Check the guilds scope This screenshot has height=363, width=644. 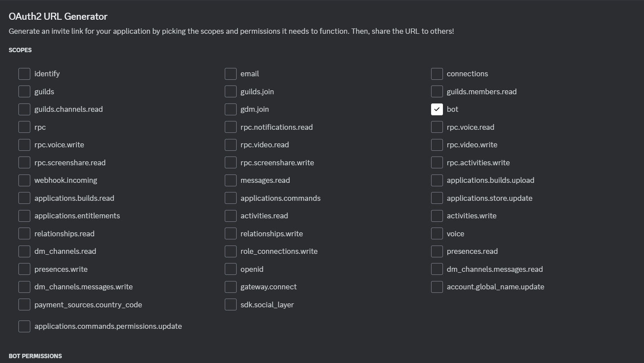(x=24, y=91)
